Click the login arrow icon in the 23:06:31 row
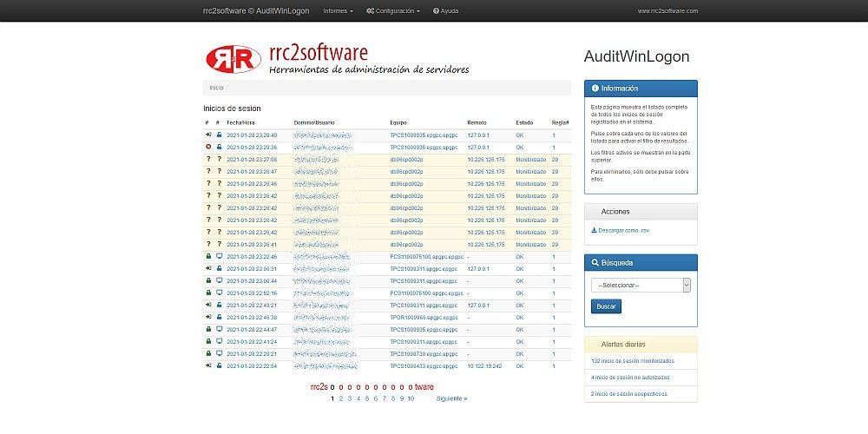 click(208, 268)
